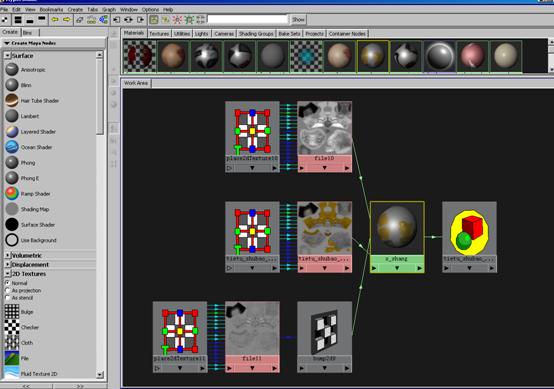Select the Normal radio option
The width and height of the screenshot is (554, 389).
click(7, 283)
